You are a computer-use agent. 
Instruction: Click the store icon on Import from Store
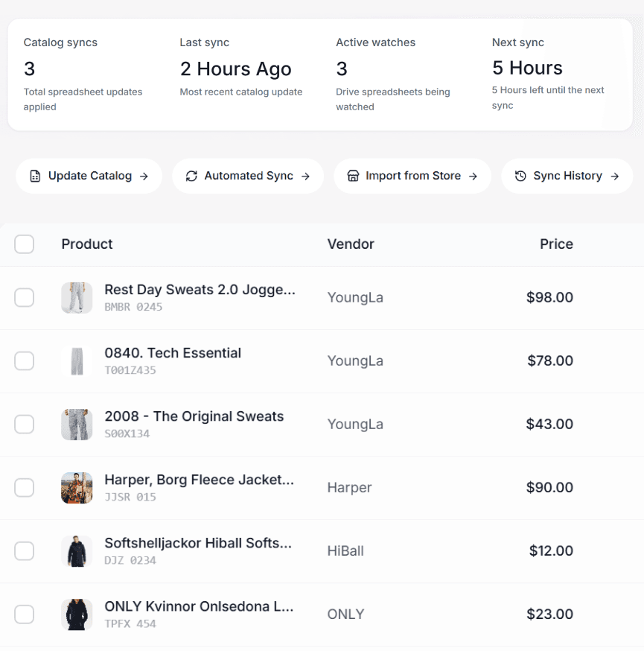354,176
